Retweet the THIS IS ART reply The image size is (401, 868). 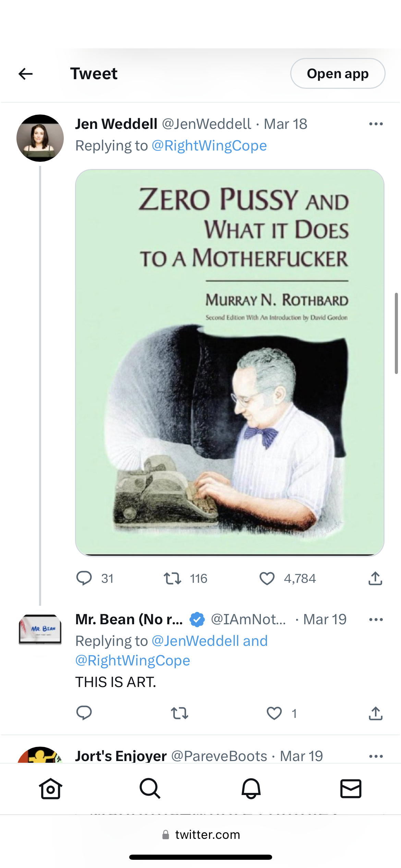tap(180, 713)
